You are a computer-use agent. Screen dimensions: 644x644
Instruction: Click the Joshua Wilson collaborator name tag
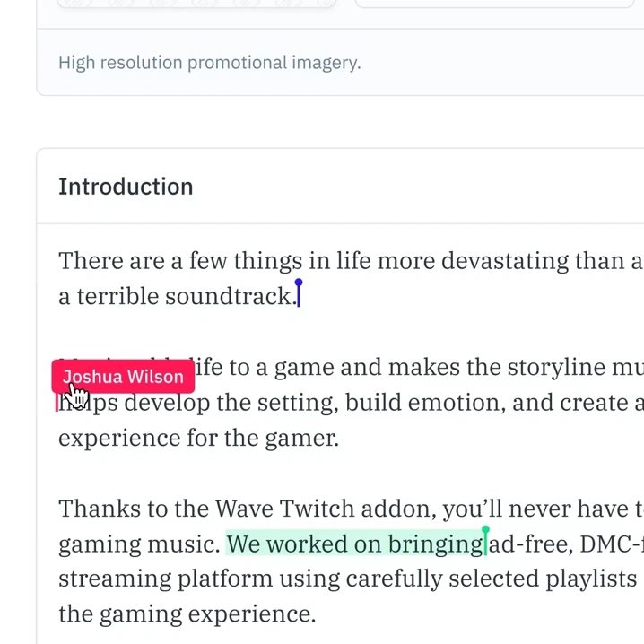point(123,377)
